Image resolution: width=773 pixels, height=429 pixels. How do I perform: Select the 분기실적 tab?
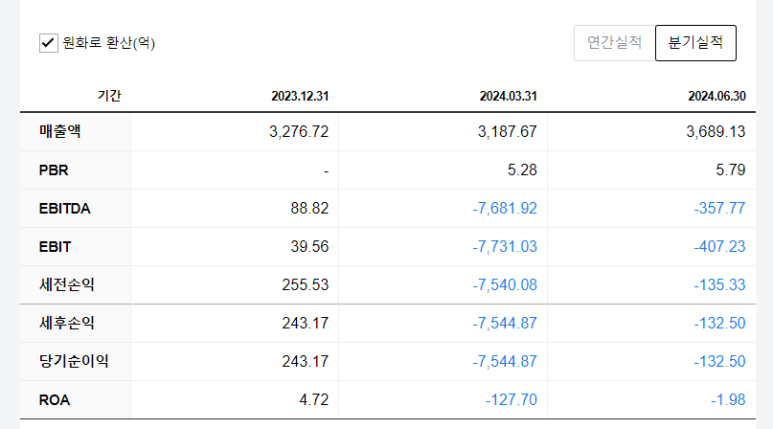click(x=696, y=43)
